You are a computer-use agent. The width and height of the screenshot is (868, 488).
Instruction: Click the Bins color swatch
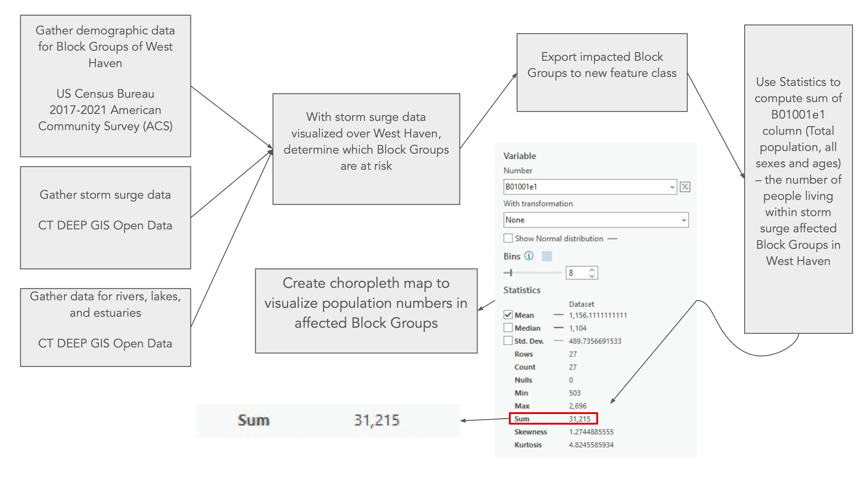[547, 256]
